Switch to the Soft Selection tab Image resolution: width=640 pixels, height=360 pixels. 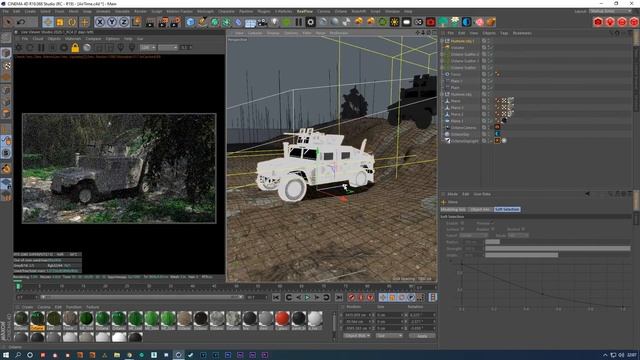pyautogui.click(x=507, y=209)
